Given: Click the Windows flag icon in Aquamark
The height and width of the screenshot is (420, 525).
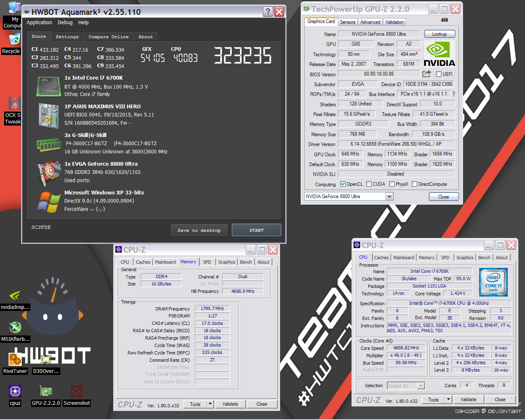Looking at the screenshot, I should (49, 202).
